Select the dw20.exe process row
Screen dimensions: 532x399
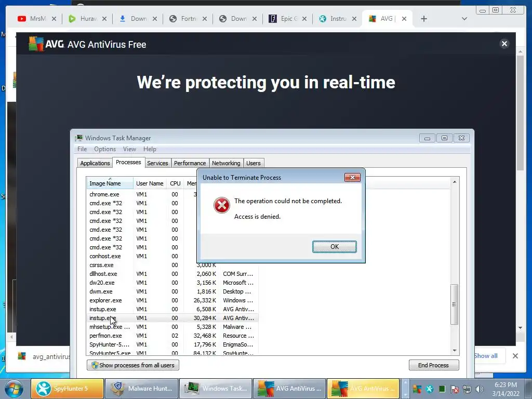click(x=172, y=283)
